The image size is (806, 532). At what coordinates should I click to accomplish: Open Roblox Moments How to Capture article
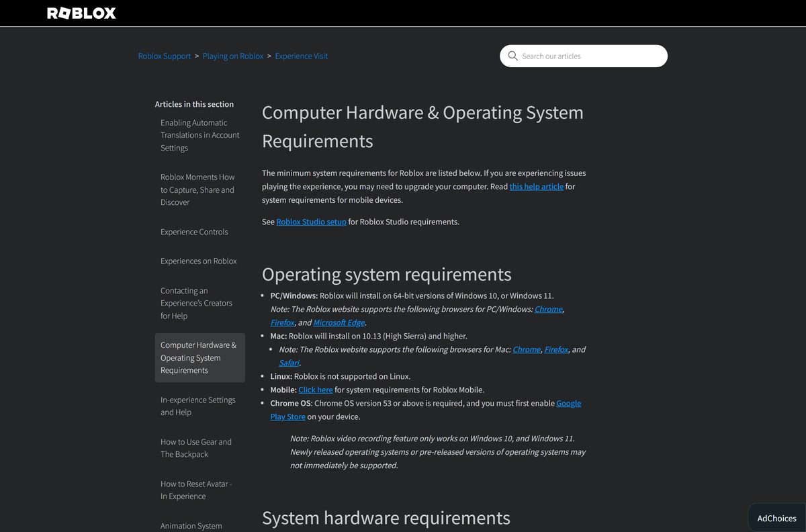(198, 189)
